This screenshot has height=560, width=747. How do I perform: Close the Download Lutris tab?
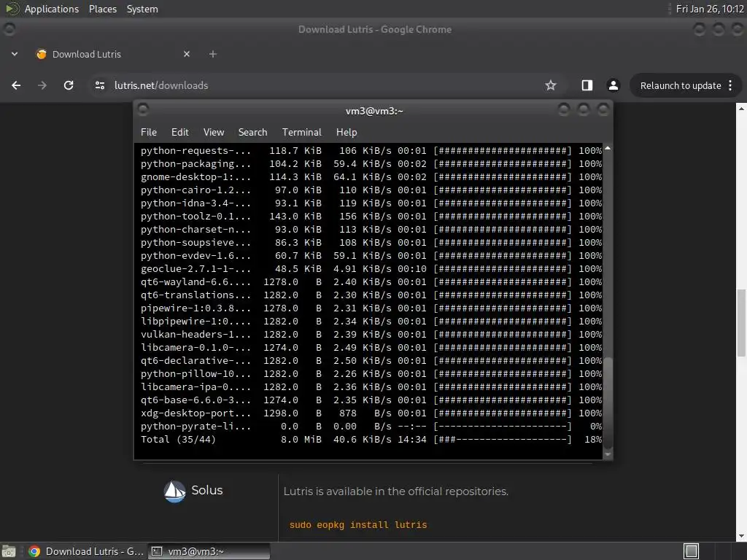pos(187,54)
